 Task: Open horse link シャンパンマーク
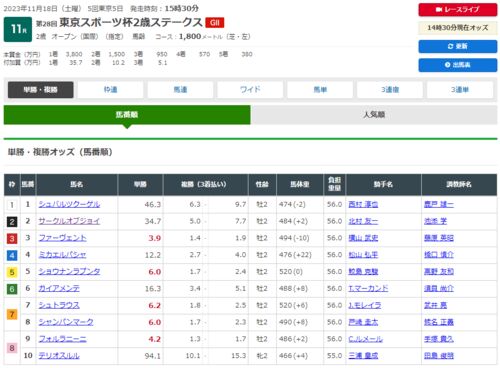pos(66,322)
